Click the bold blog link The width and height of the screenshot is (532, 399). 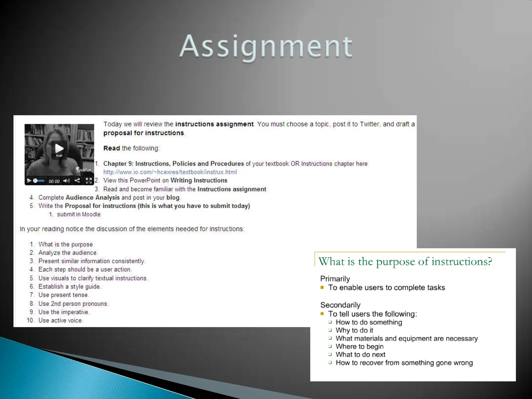[x=173, y=197]
